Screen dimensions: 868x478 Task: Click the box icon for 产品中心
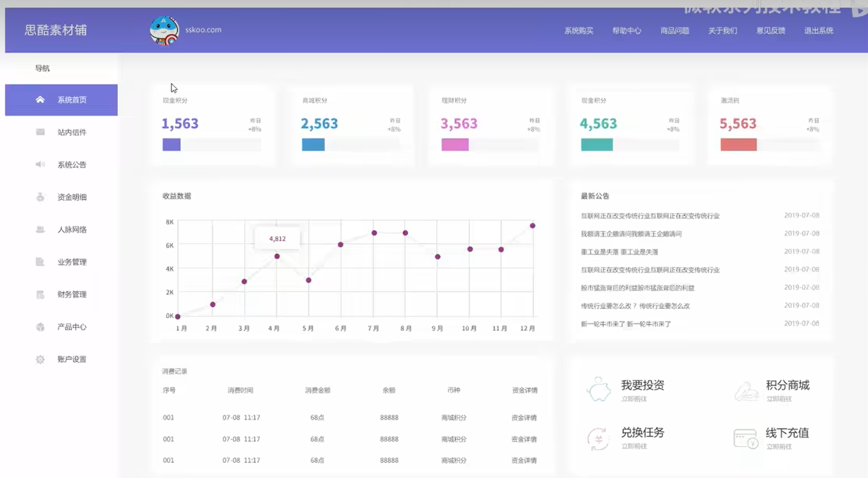pyautogui.click(x=40, y=327)
